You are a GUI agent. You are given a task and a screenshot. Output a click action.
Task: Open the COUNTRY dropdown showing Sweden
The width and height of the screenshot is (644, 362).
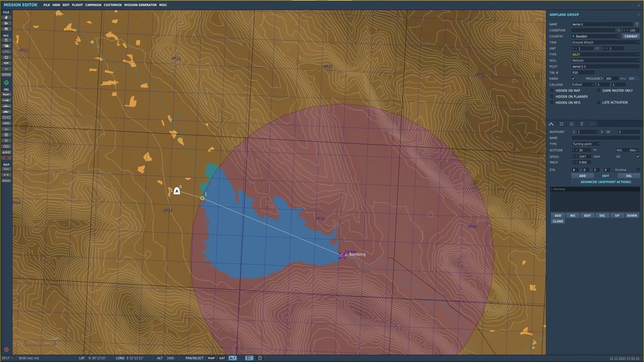click(x=595, y=36)
